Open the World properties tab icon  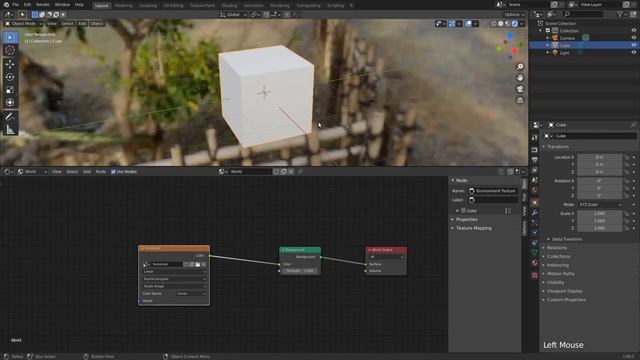click(535, 190)
